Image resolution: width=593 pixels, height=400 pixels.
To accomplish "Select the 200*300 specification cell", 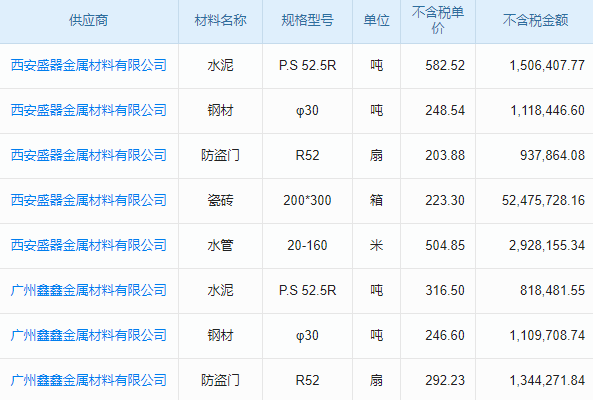I will (307, 200).
